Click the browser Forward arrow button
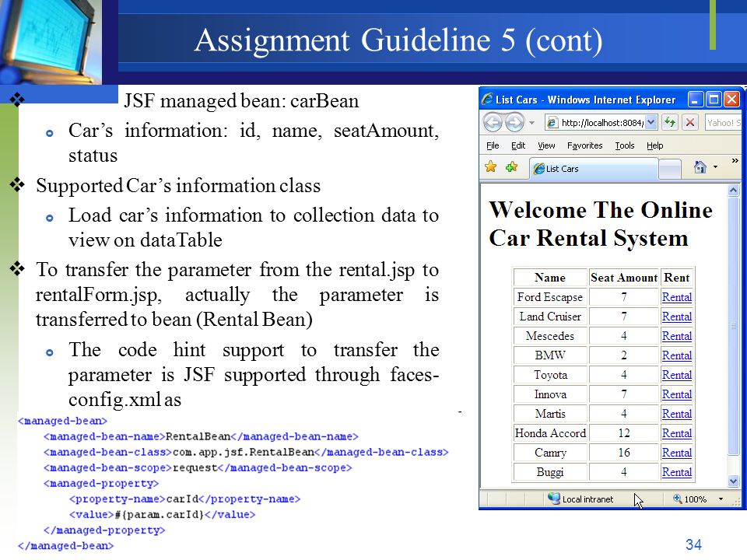This screenshot has width=747, height=560. pos(514,122)
